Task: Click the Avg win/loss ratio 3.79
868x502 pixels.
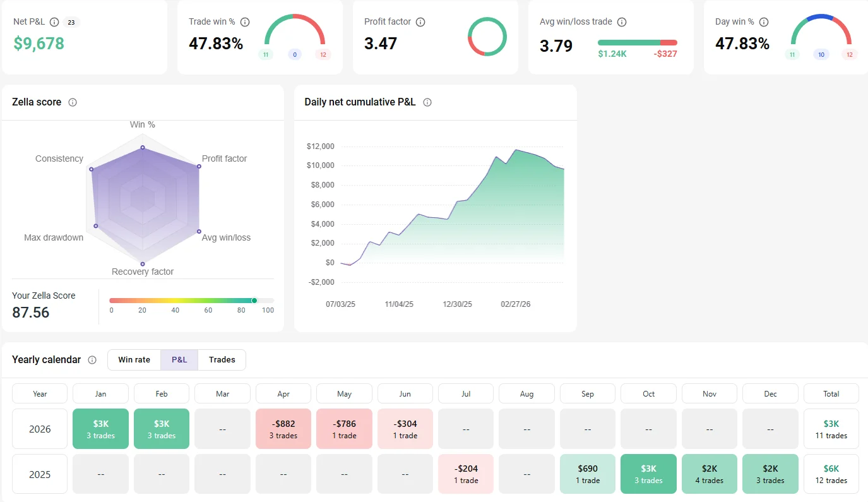Action: pyautogui.click(x=556, y=46)
